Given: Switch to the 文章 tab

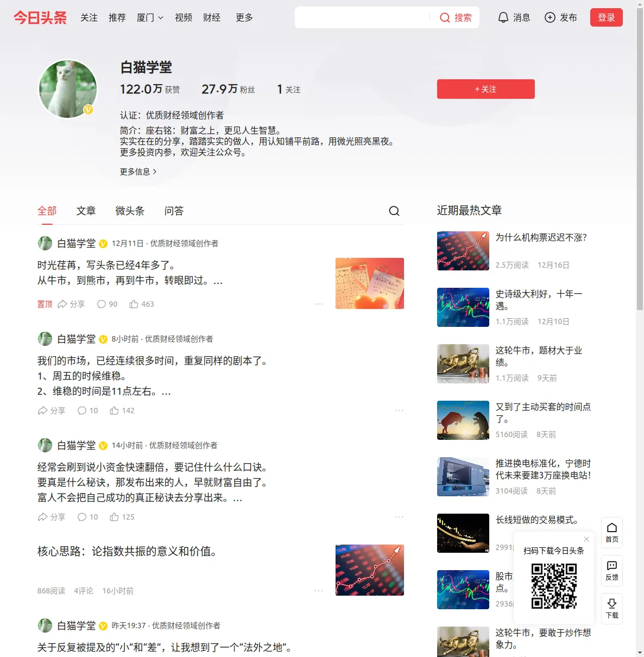Looking at the screenshot, I should 86,211.
